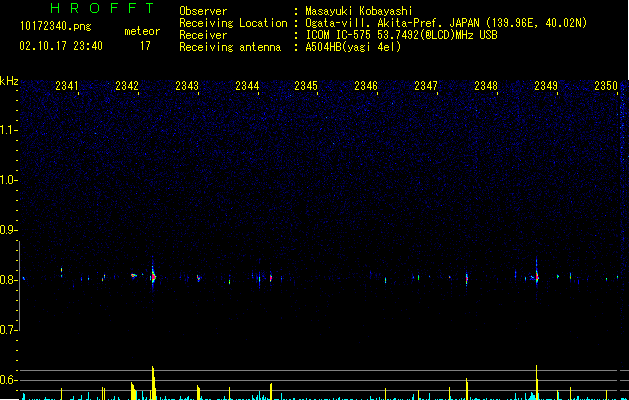
Task: Click the strong meteor echo before 2349
Action: pos(537,276)
